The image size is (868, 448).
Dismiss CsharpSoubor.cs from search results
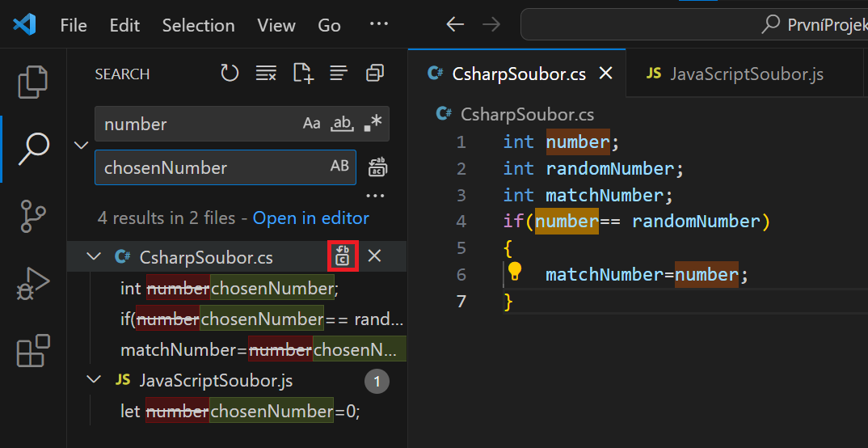(375, 256)
